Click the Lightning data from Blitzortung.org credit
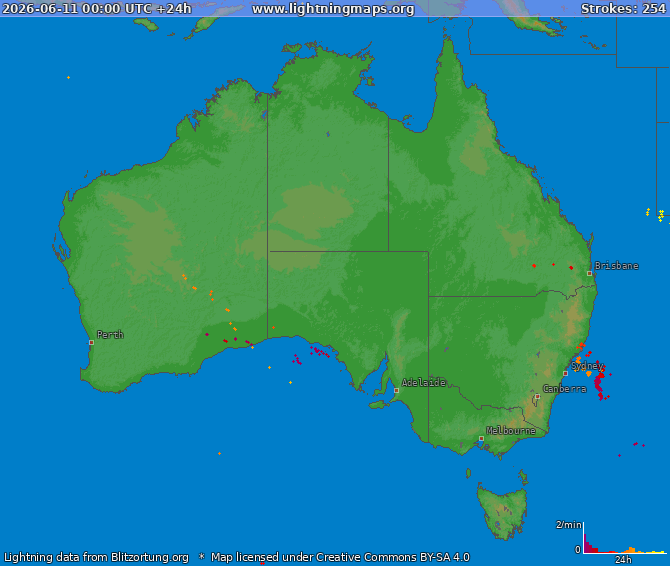670x566 pixels. [x=97, y=557]
